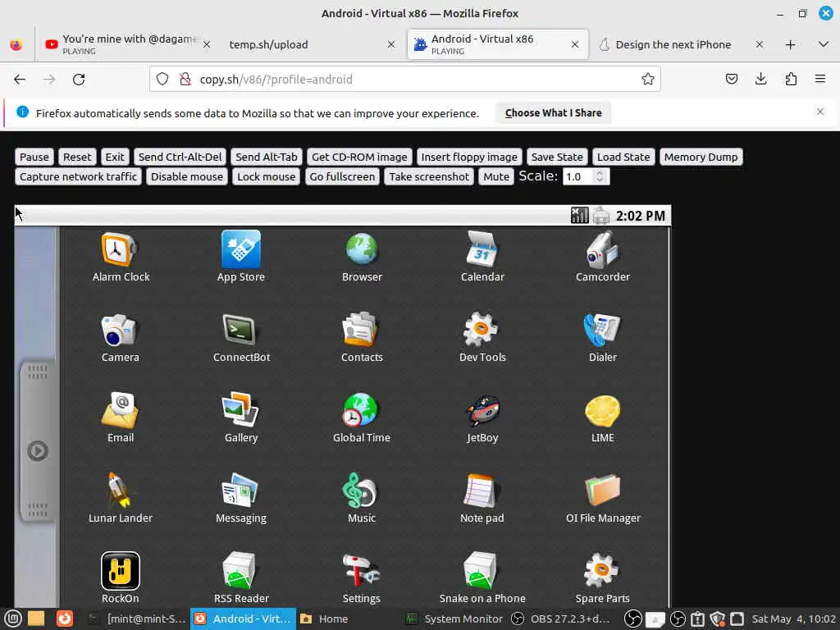Open the Dev Tools app

(482, 337)
